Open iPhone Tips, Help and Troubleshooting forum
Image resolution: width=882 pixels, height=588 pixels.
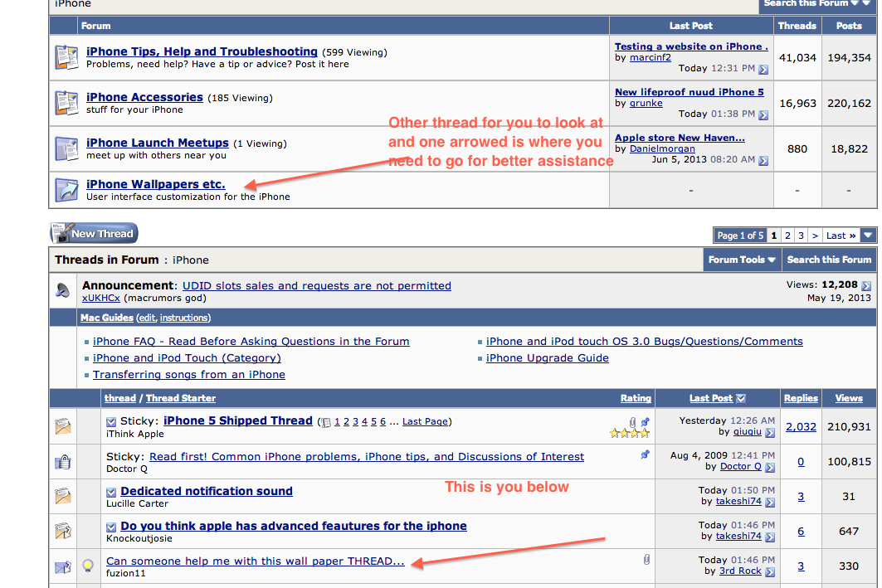tap(202, 51)
